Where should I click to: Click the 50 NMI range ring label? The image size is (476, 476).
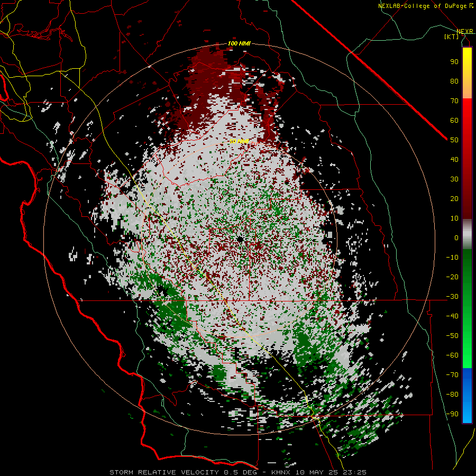pyautogui.click(x=239, y=141)
